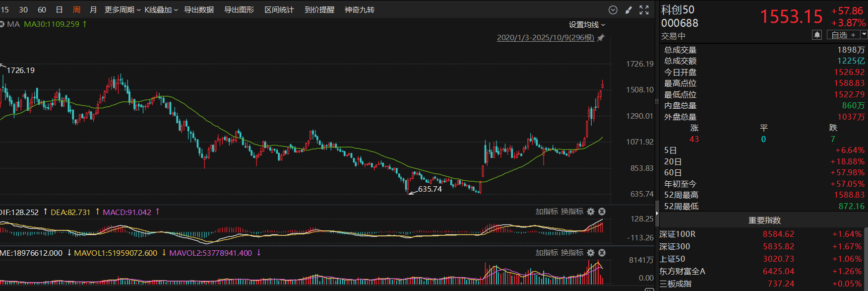Click the 最高点位 row value 1588.83
Viewport: 868px width, 291px height.
coord(849,83)
